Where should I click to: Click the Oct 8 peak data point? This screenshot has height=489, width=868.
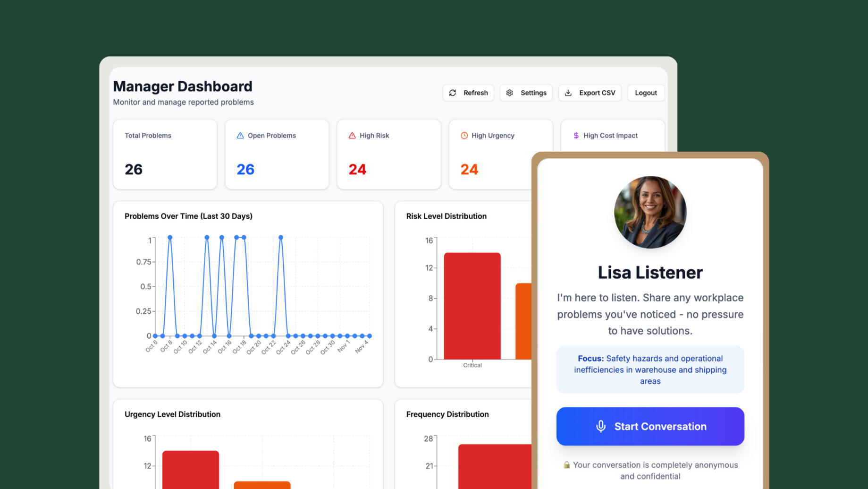pos(170,237)
